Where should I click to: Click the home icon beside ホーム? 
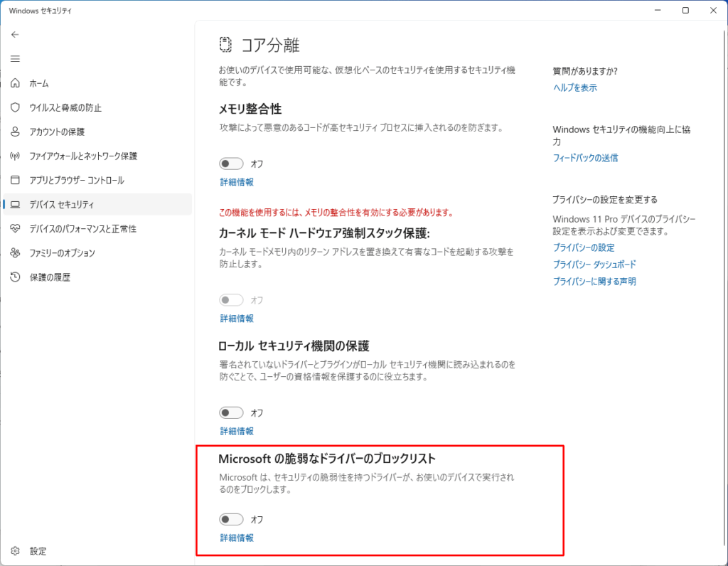tap(15, 83)
